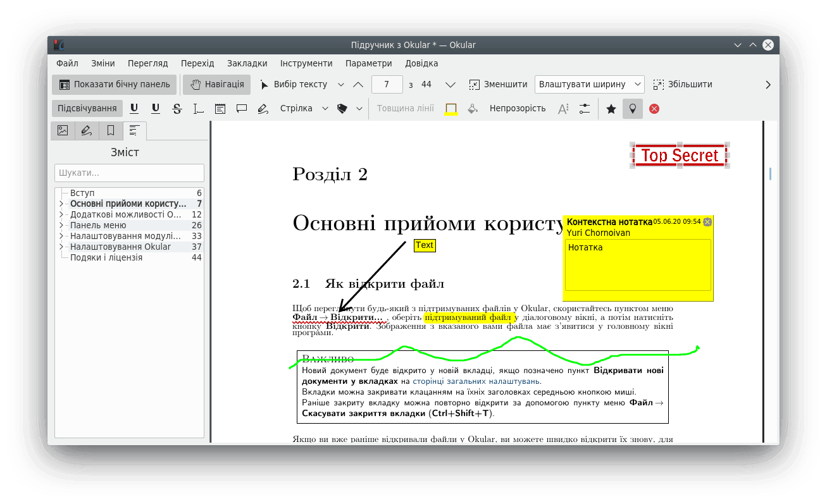Close annotation toolbar with red X icon

(x=654, y=109)
